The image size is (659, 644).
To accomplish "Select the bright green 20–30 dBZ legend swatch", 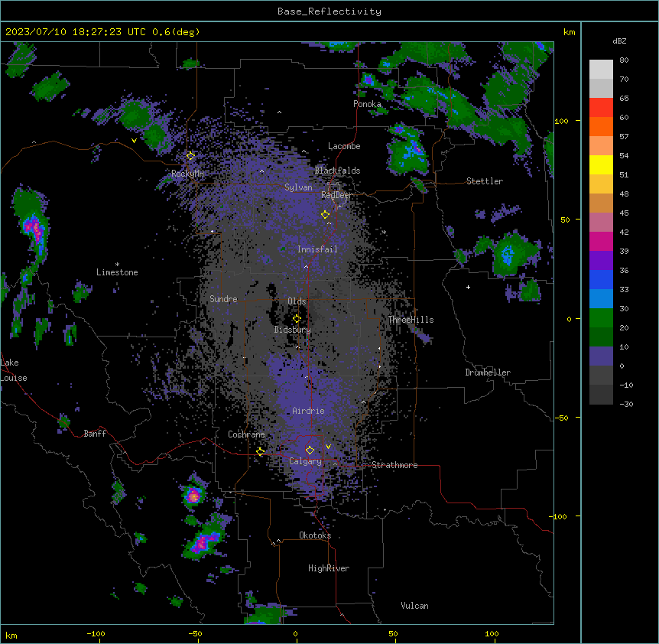I will click(601, 318).
